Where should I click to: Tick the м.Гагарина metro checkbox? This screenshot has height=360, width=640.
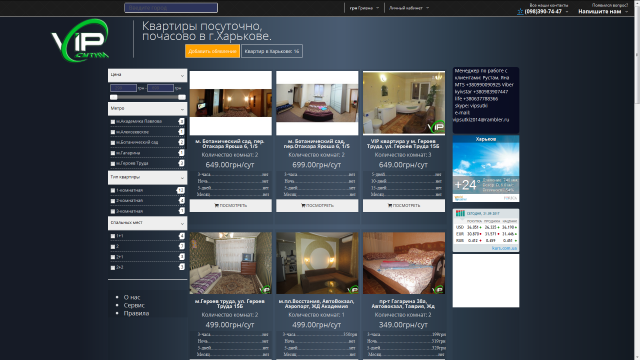click(x=113, y=153)
